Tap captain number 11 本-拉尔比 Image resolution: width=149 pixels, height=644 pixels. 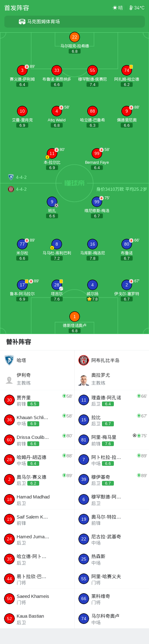click(x=52, y=159)
